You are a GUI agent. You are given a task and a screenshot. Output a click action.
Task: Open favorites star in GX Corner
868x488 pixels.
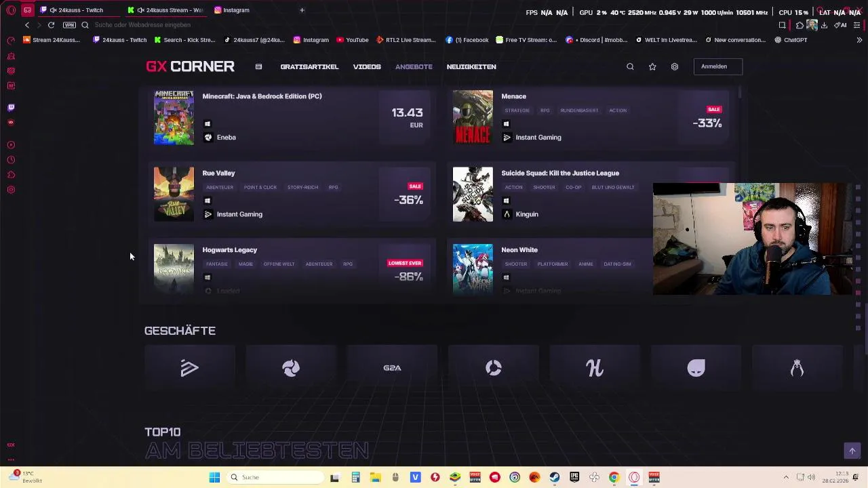[652, 66]
